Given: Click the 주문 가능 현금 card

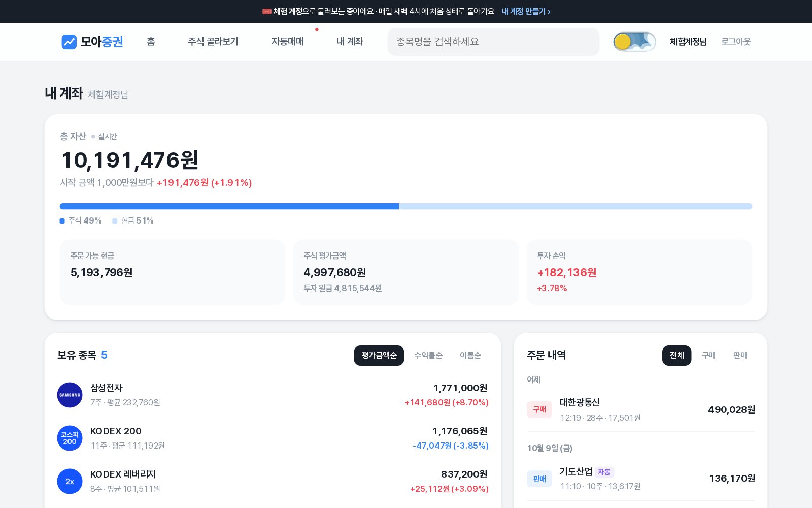Looking at the screenshot, I should pyautogui.click(x=173, y=272).
